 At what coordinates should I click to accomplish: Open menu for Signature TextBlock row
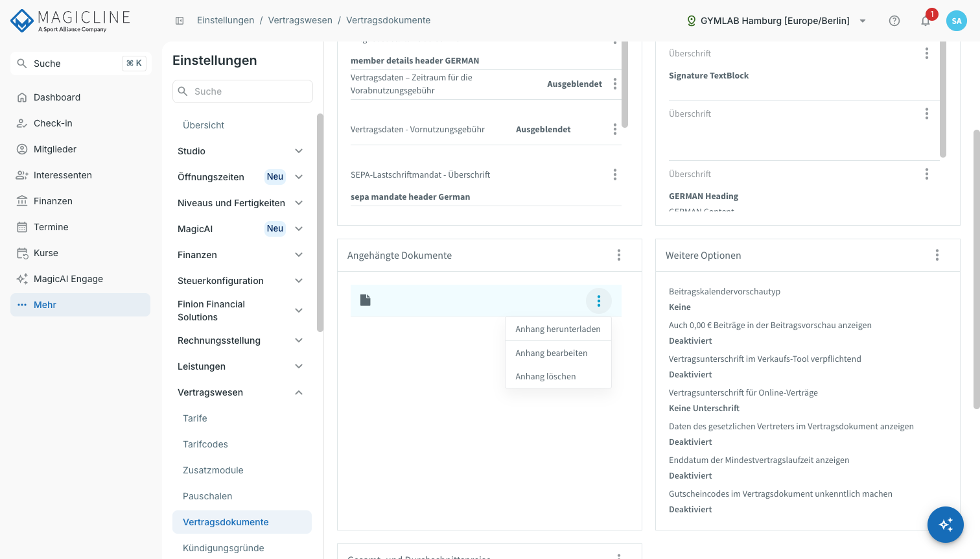click(x=927, y=54)
